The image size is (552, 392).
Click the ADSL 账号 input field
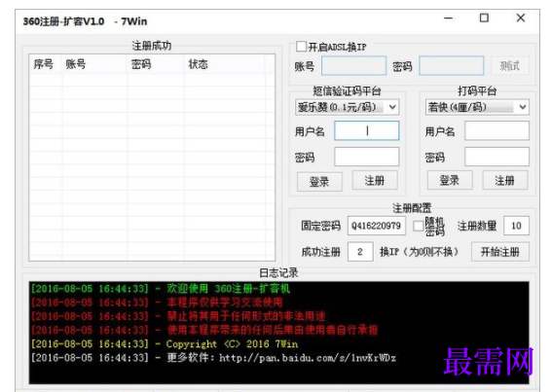[x=353, y=66]
